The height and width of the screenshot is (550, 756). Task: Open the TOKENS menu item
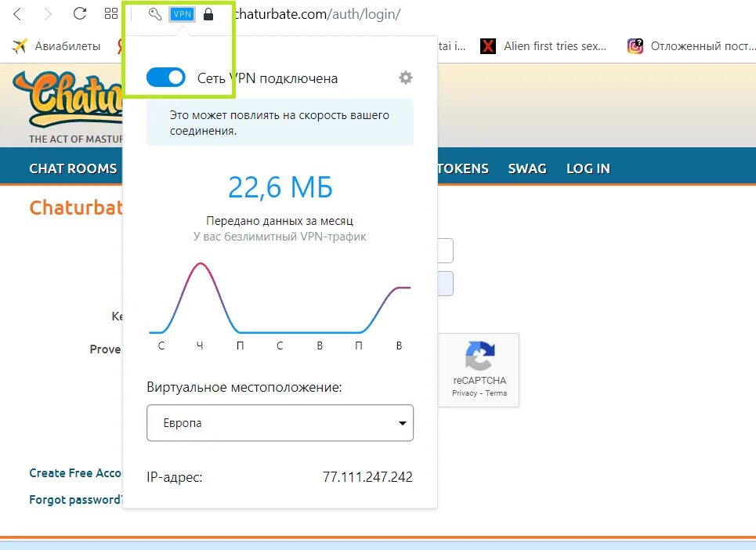(x=463, y=168)
